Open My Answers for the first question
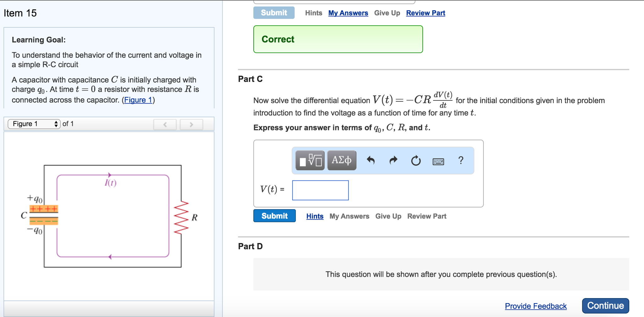644x317 pixels. [x=348, y=13]
